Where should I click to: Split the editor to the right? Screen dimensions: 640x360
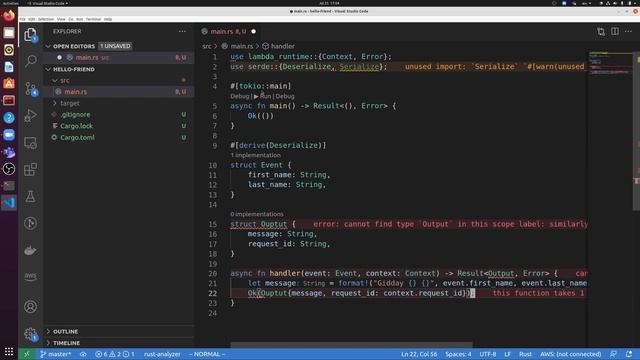tap(615, 31)
